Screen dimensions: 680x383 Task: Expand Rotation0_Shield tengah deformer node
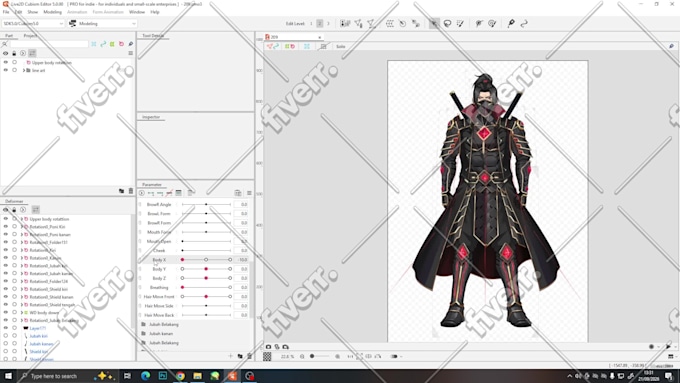(22, 305)
